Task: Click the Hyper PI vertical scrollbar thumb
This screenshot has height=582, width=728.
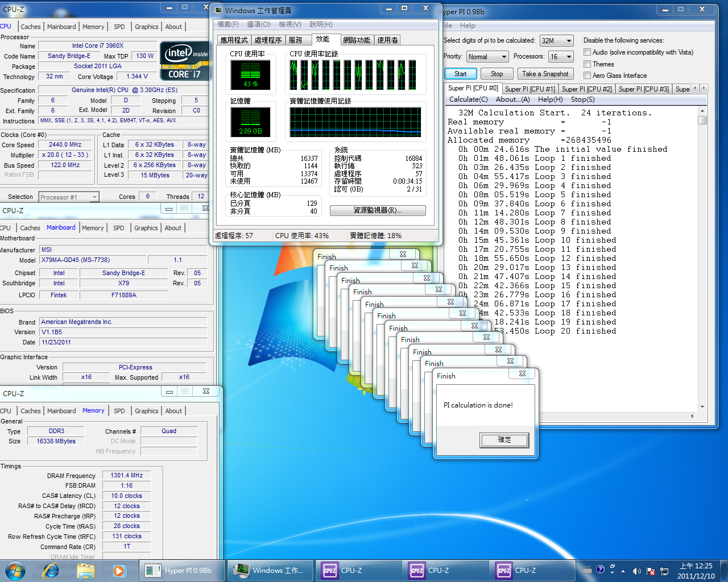Action: (x=702, y=120)
